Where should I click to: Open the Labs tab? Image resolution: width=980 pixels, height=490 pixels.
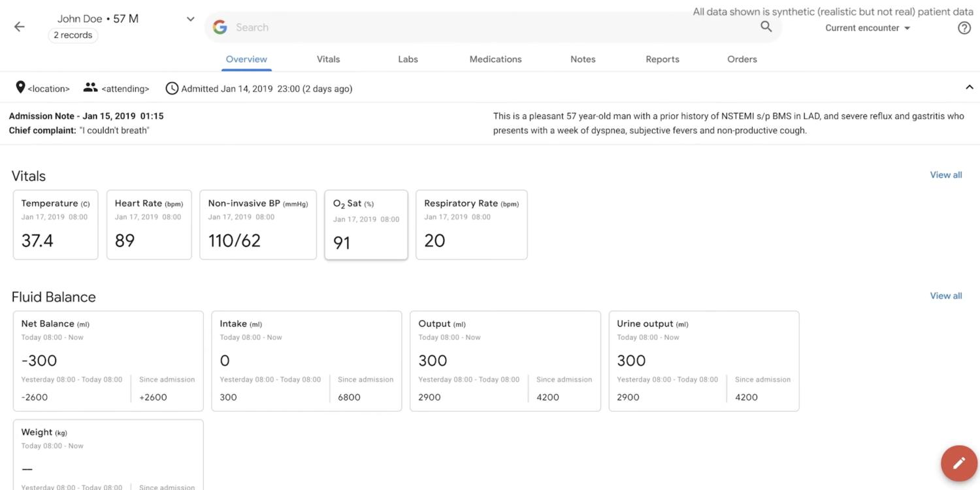(408, 59)
